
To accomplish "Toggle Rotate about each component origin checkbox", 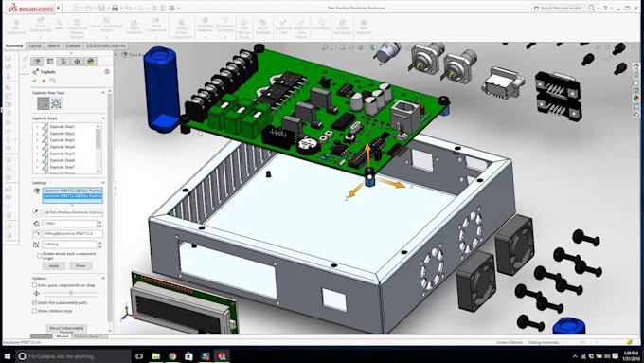I will [x=40, y=256].
